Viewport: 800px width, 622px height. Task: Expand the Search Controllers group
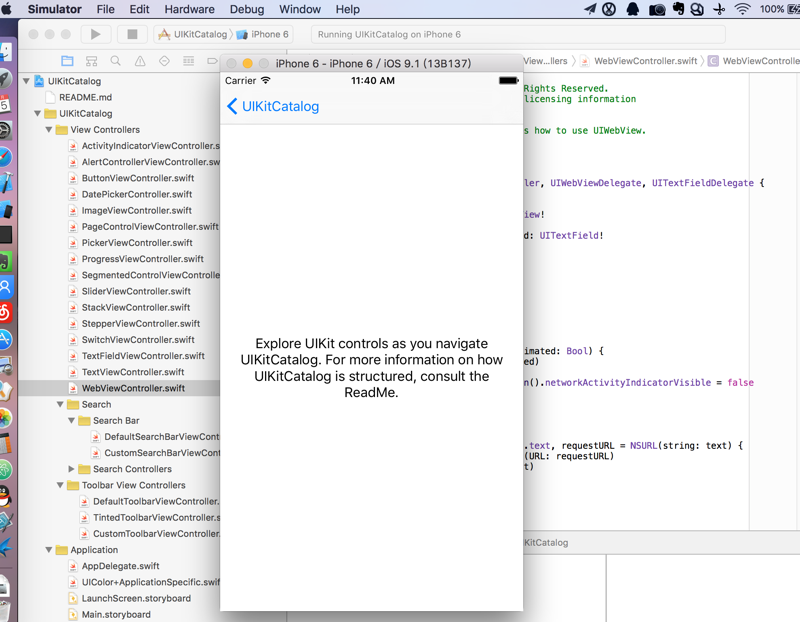click(71, 469)
